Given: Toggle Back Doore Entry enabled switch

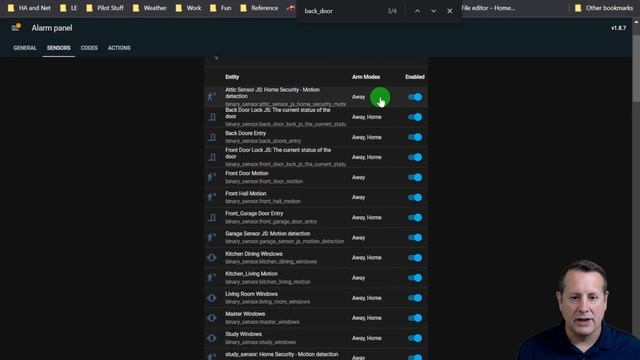Looking at the screenshot, I should tap(415, 137).
